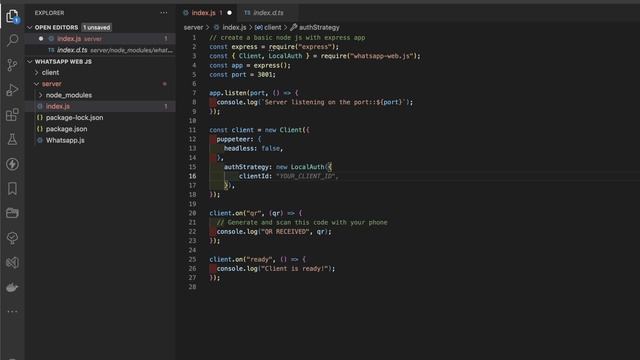Image resolution: width=640 pixels, height=360 pixels.
Task: Switch to the index.js editor tab
Action: click(x=207, y=13)
